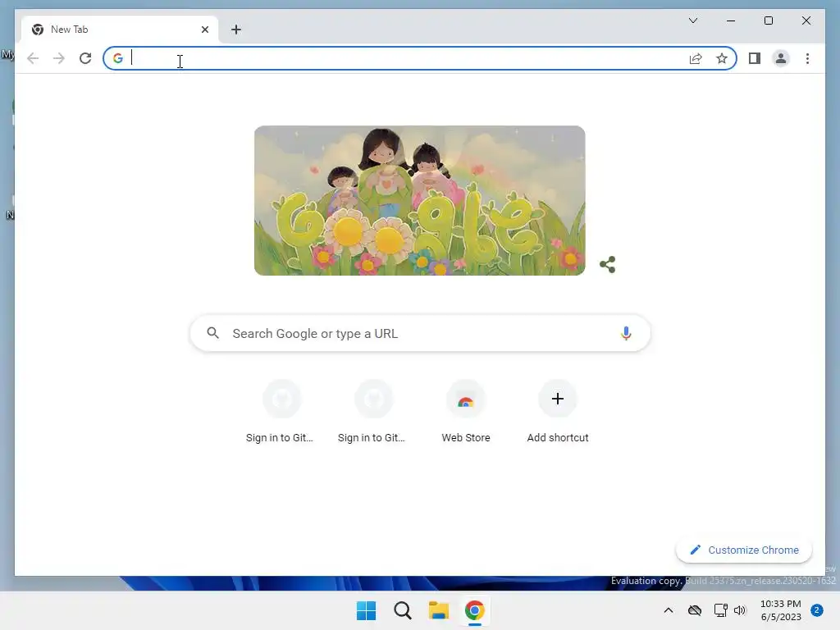Open network settings tray icon
The width and height of the screenshot is (840, 630).
pyautogui.click(x=720, y=610)
